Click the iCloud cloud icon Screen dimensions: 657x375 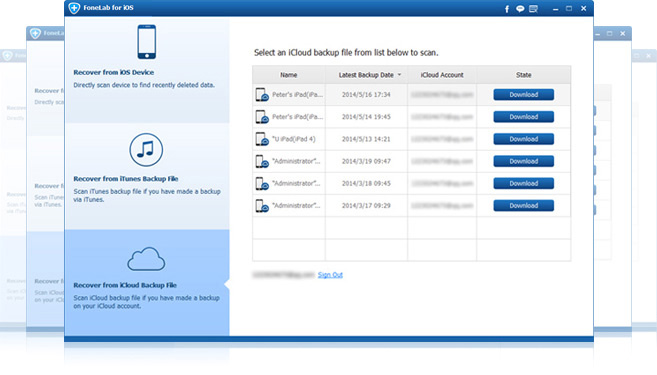(x=146, y=259)
